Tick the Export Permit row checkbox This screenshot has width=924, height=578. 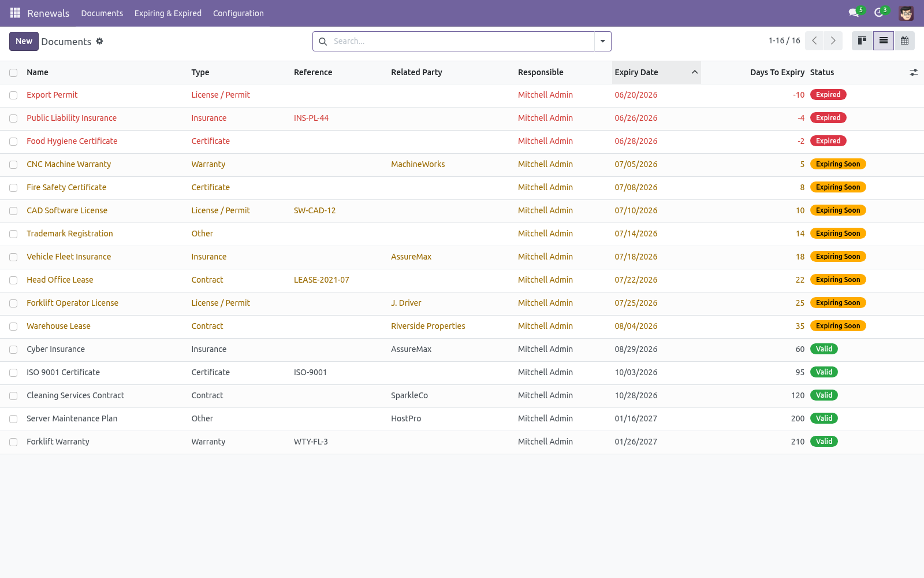pos(13,95)
